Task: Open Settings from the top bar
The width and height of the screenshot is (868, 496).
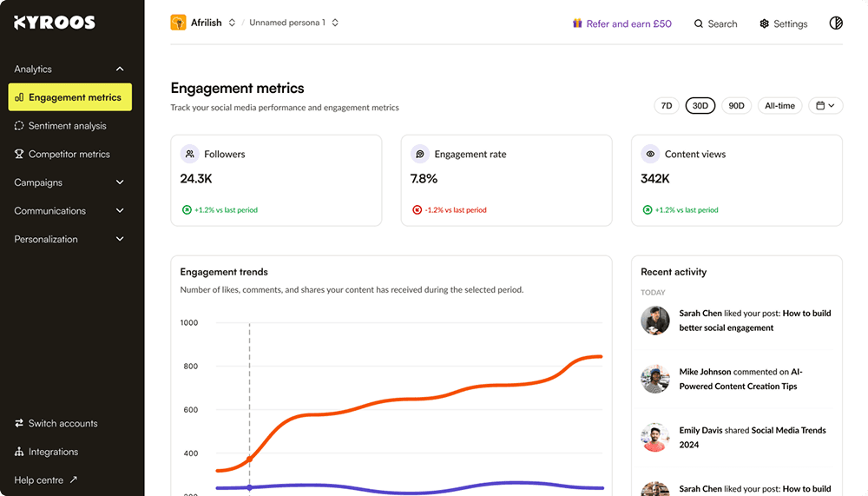Action: tap(783, 24)
